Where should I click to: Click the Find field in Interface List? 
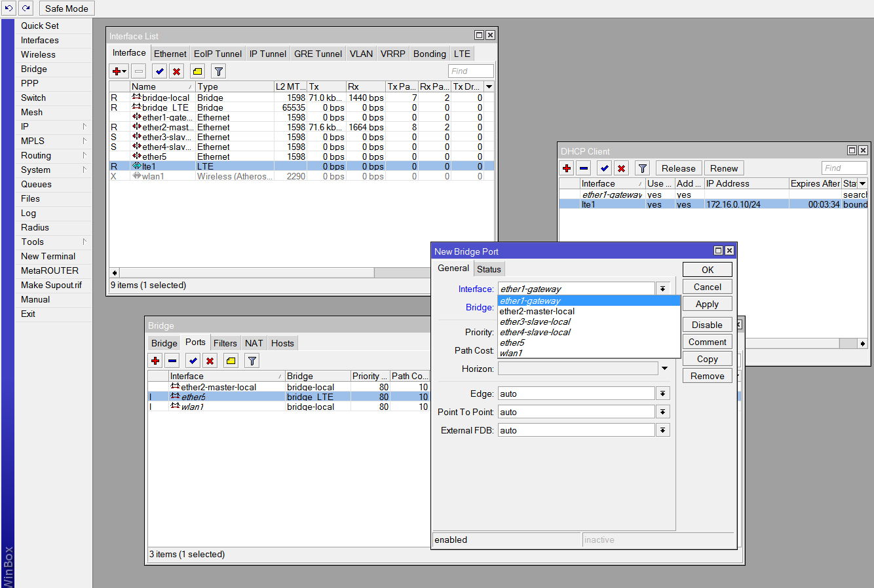click(470, 71)
